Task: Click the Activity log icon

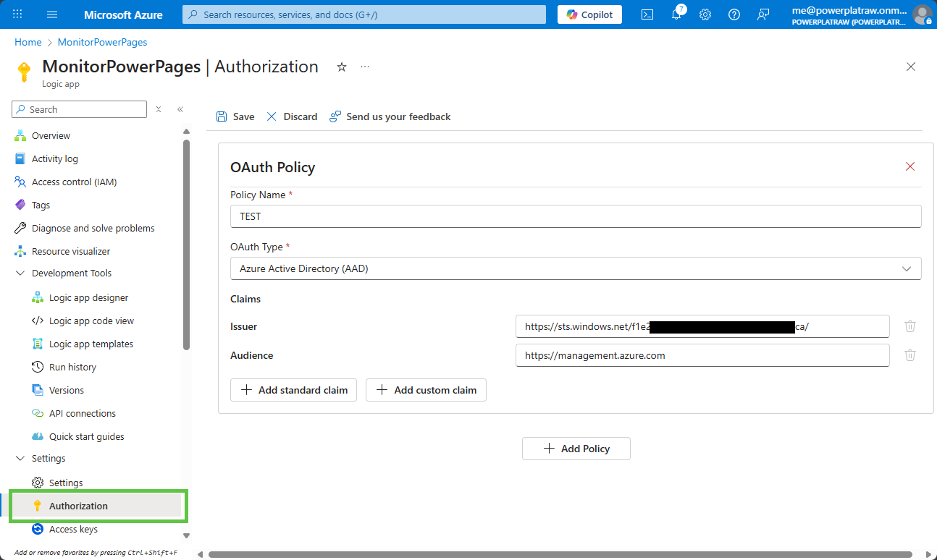Action: pyautogui.click(x=20, y=158)
